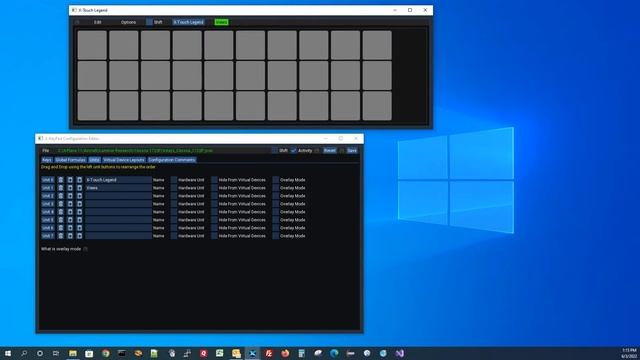Click the green file path text in editor

pyautogui.click(x=135, y=151)
